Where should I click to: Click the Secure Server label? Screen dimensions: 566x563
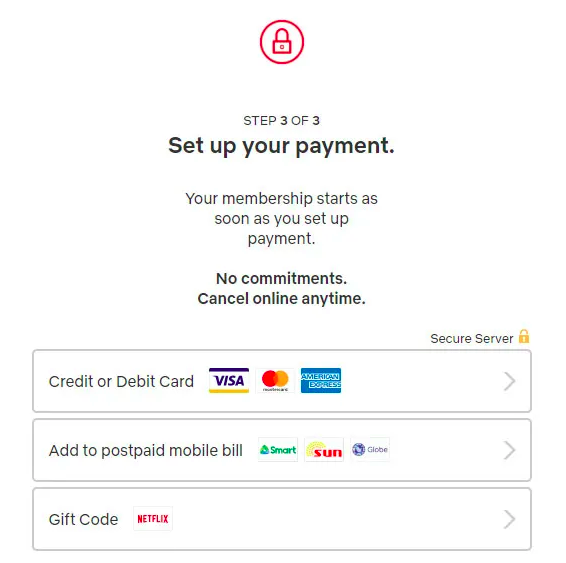tap(471, 339)
